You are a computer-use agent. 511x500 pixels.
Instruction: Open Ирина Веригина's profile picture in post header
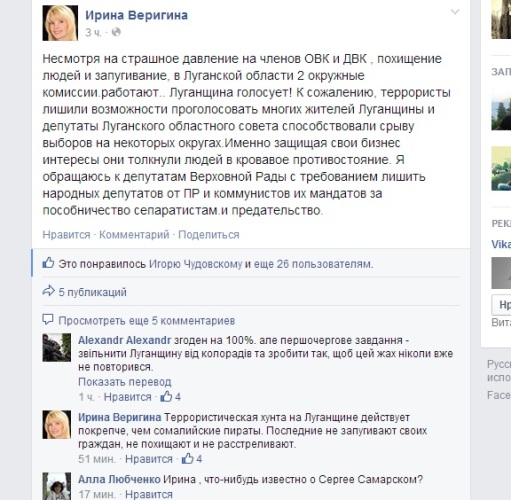(x=60, y=23)
